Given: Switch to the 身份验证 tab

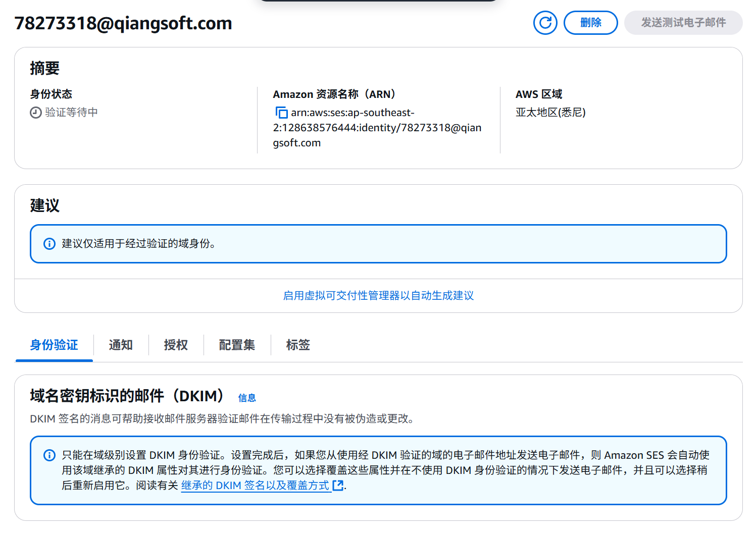Looking at the screenshot, I should click(54, 345).
